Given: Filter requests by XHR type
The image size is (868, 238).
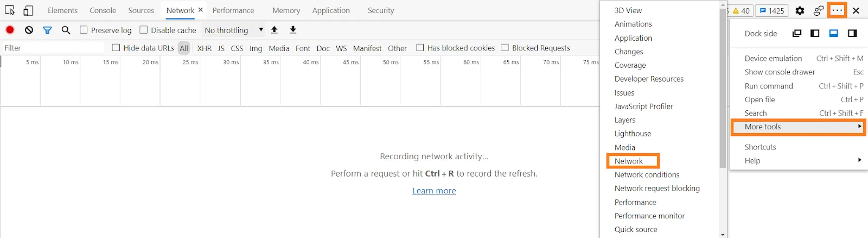Looking at the screenshot, I should [205, 48].
